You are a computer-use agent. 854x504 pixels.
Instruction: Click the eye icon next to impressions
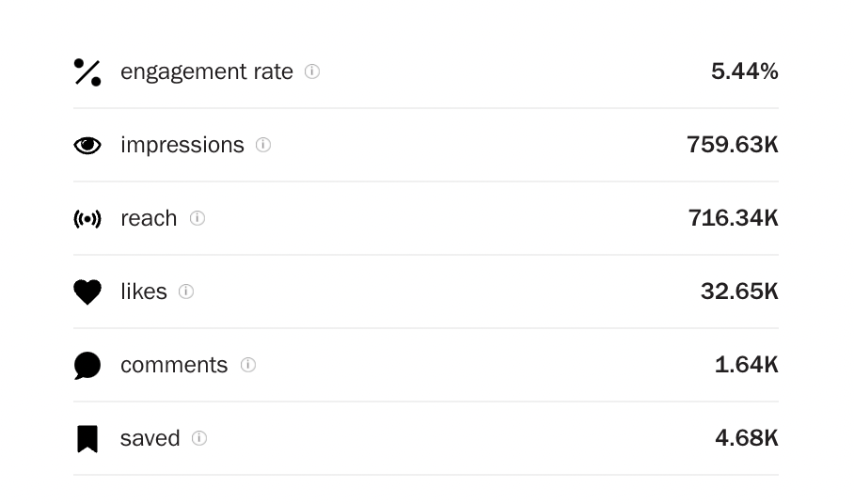tap(87, 146)
